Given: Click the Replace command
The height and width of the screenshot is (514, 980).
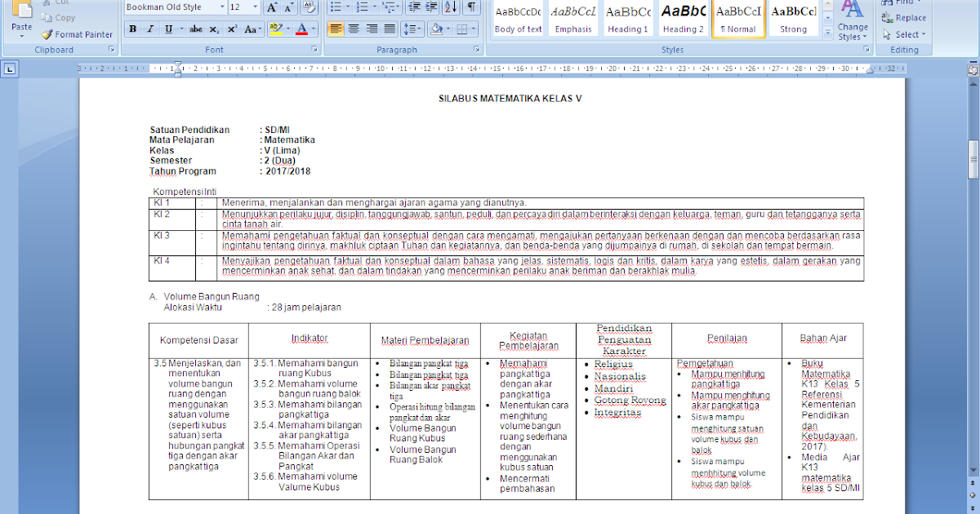Looking at the screenshot, I should pos(904,18).
